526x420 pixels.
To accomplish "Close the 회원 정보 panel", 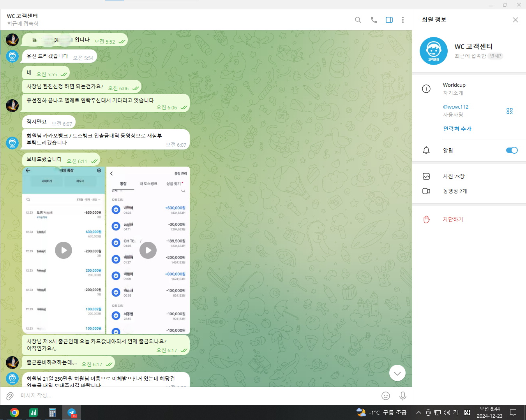I will click(x=515, y=20).
